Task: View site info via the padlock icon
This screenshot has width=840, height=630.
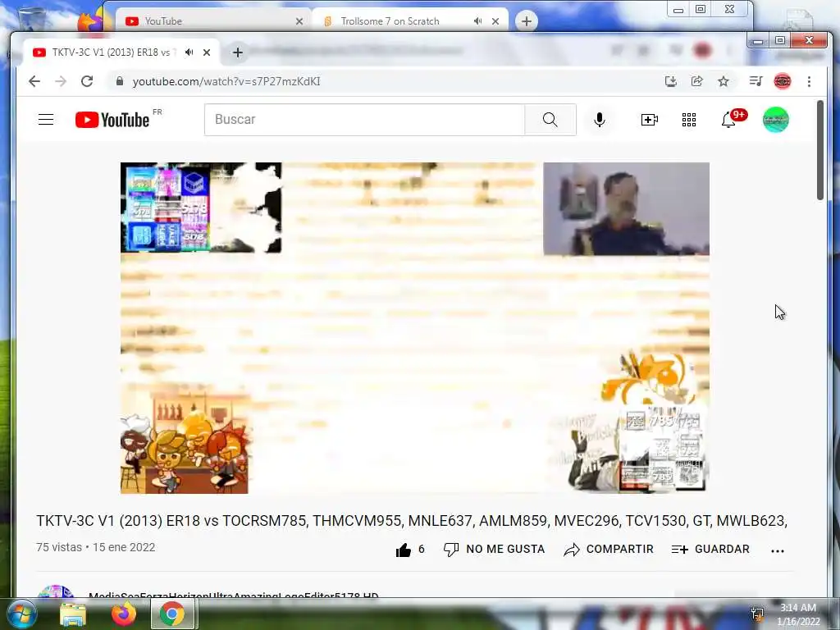Action: [x=120, y=81]
